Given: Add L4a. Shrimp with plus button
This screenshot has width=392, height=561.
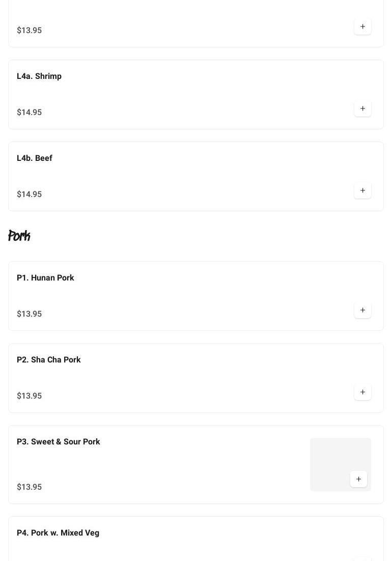Looking at the screenshot, I should coord(362,108).
